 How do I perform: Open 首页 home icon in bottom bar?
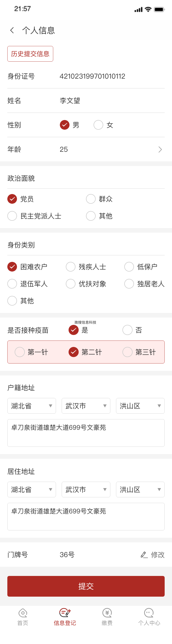point(23,613)
